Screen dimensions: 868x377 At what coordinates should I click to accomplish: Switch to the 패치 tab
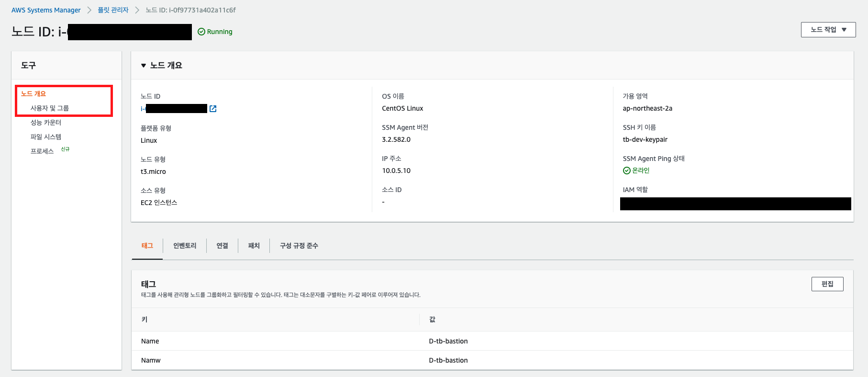[x=254, y=246]
